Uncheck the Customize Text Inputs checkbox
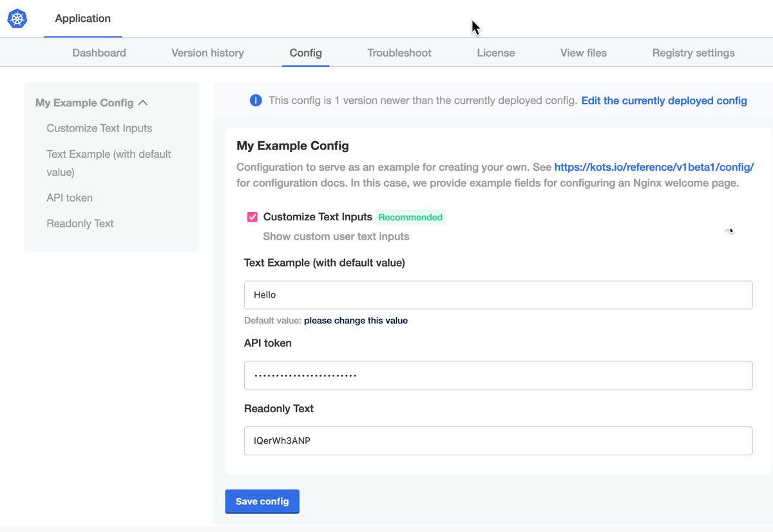This screenshot has height=532, width=773. click(252, 216)
